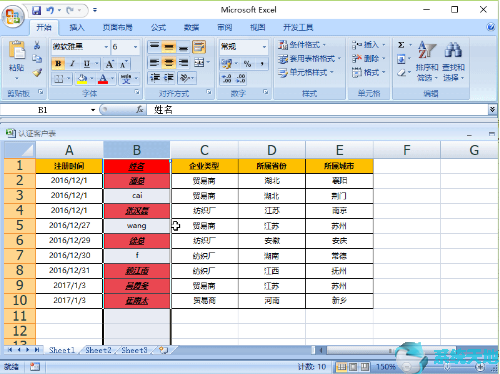Screen dimensions: 500x374
Task: Decrease font size with the small A
Action: 123,64
